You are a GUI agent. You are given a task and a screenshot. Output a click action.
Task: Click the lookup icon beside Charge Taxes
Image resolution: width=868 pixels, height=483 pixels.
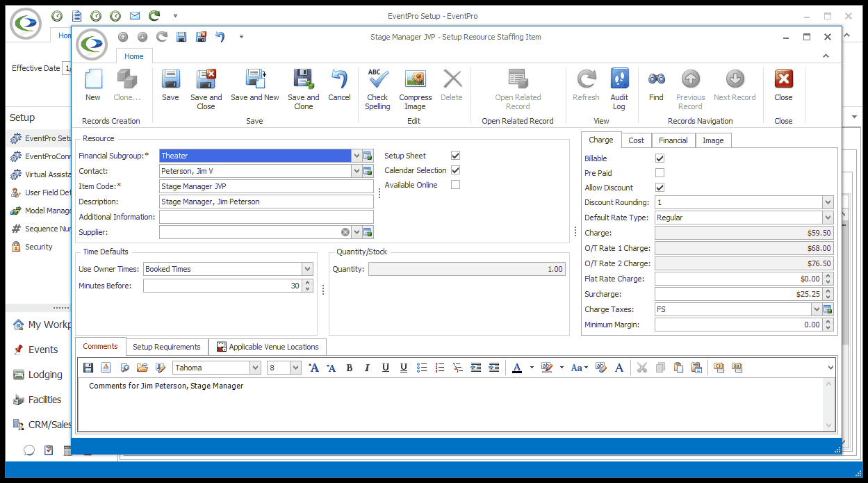828,309
